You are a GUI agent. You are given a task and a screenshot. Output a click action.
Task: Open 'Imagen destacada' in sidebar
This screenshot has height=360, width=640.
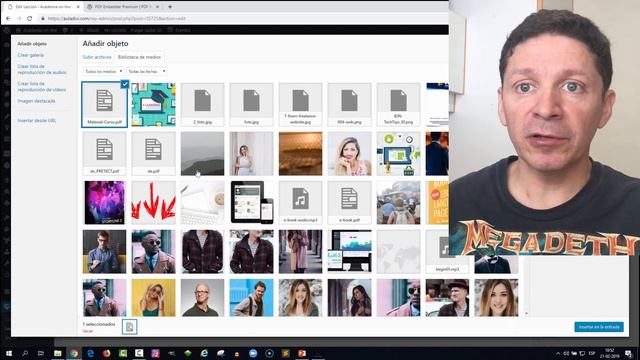pyautogui.click(x=36, y=101)
